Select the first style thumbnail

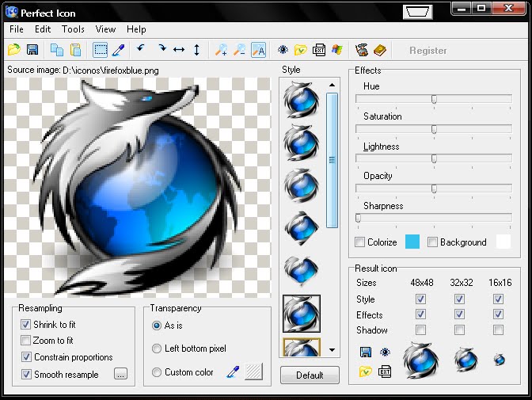click(x=302, y=99)
